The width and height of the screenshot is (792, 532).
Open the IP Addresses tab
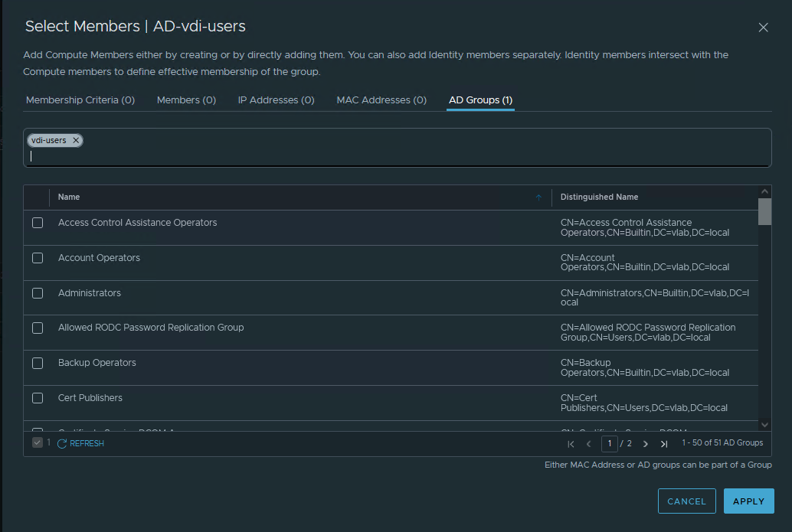276,100
